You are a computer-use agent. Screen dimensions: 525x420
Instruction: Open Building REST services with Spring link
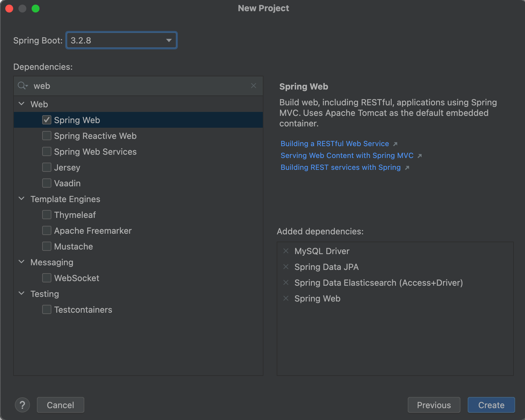tap(341, 168)
